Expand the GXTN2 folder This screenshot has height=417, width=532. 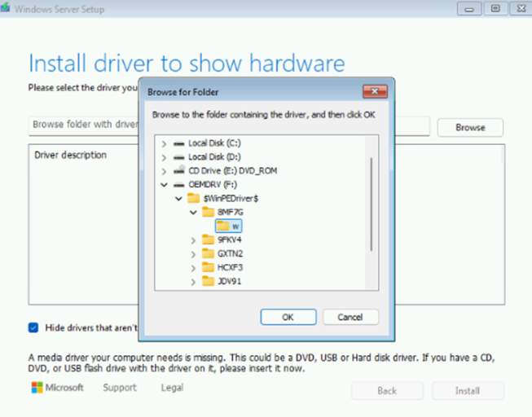click(x=193, y=254)
